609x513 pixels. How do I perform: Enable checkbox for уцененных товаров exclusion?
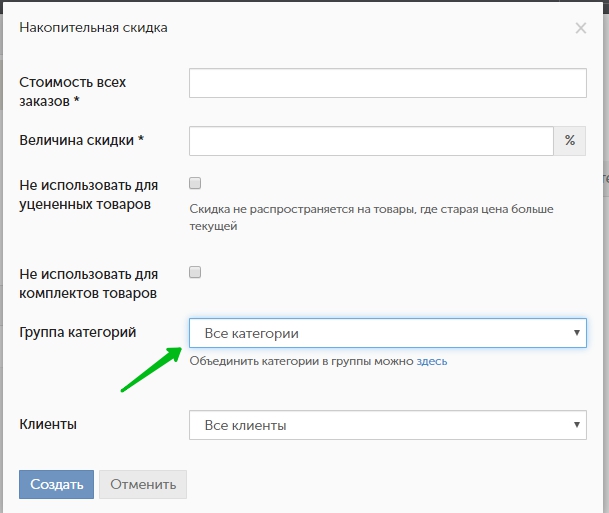tap(196, 184)
